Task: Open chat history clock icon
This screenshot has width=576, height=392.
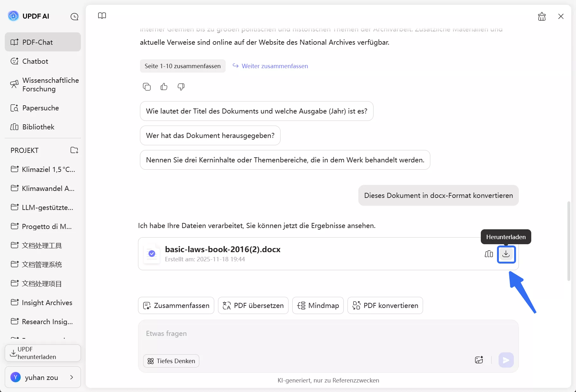Action: tap(74, 16)
